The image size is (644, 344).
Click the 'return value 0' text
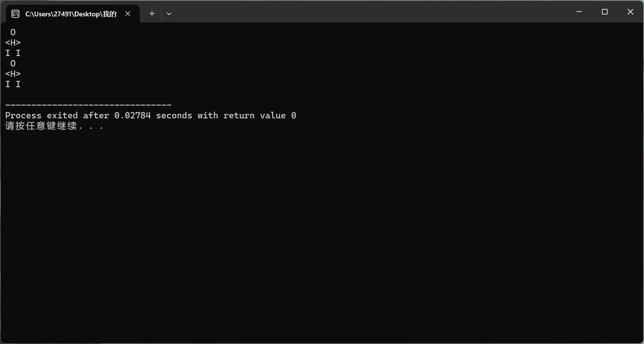[260, 115]
